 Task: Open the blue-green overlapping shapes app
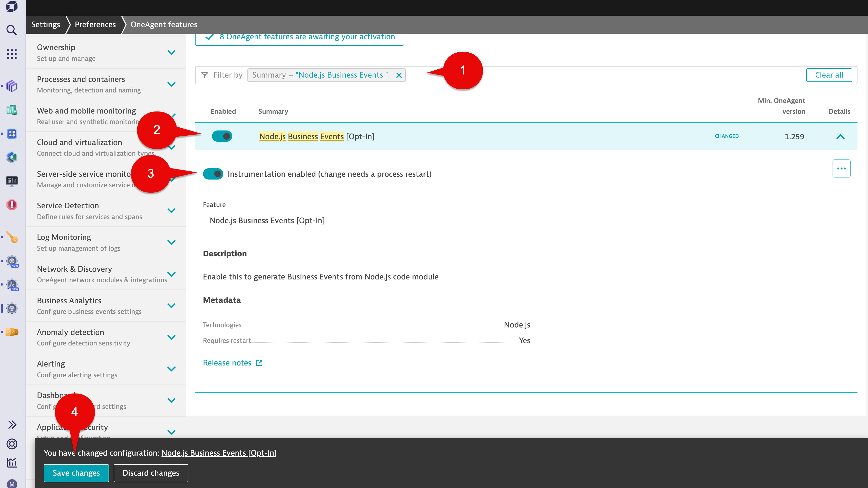pyautogui.click(x=12, y=157)
